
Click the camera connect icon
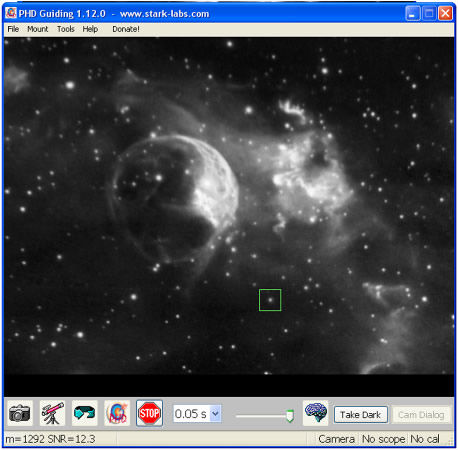click(20, 414)
